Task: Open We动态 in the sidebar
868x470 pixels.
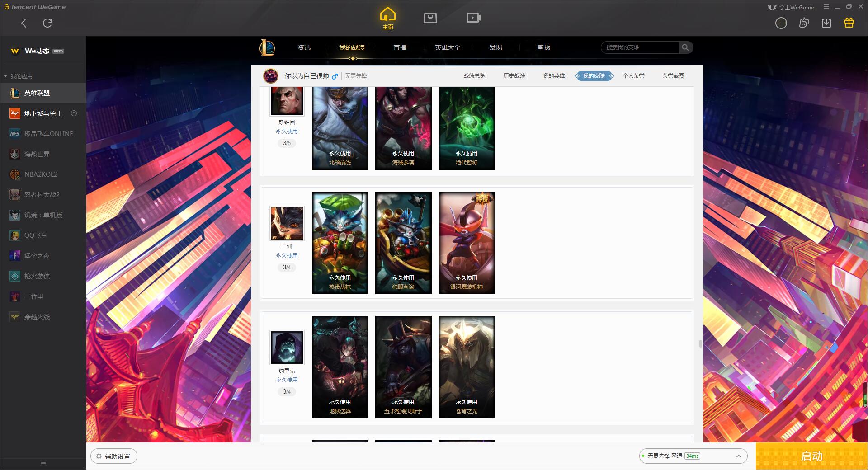Action: [x=43, y=51]
